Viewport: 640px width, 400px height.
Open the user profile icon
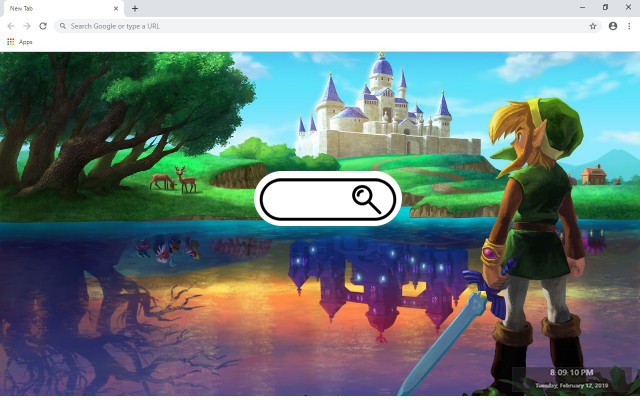[613, 26]
